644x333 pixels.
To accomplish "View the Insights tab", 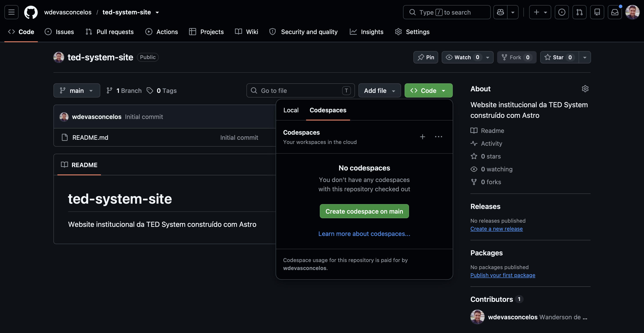I will click(366, 32).
